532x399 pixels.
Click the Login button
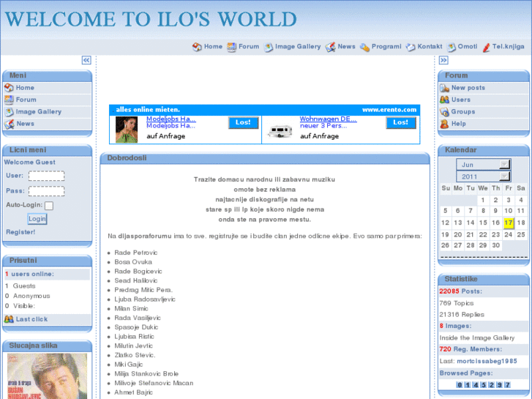(37, 219)
